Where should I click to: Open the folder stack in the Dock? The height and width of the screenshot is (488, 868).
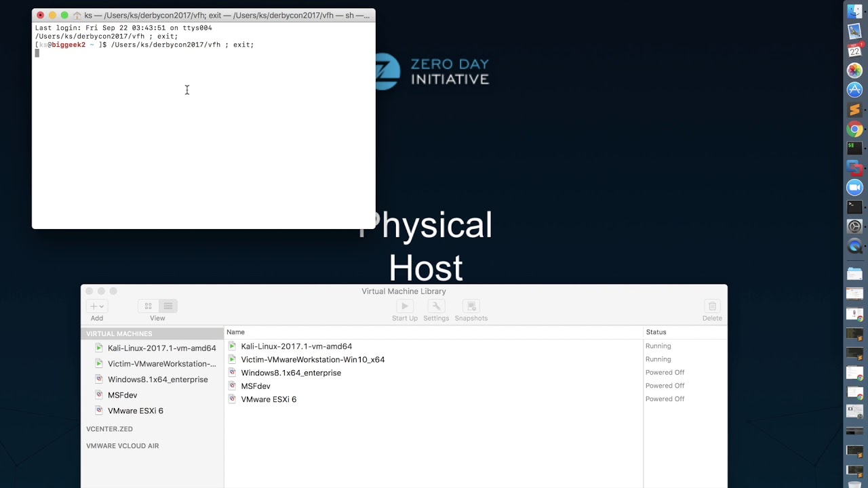point(854,274)
